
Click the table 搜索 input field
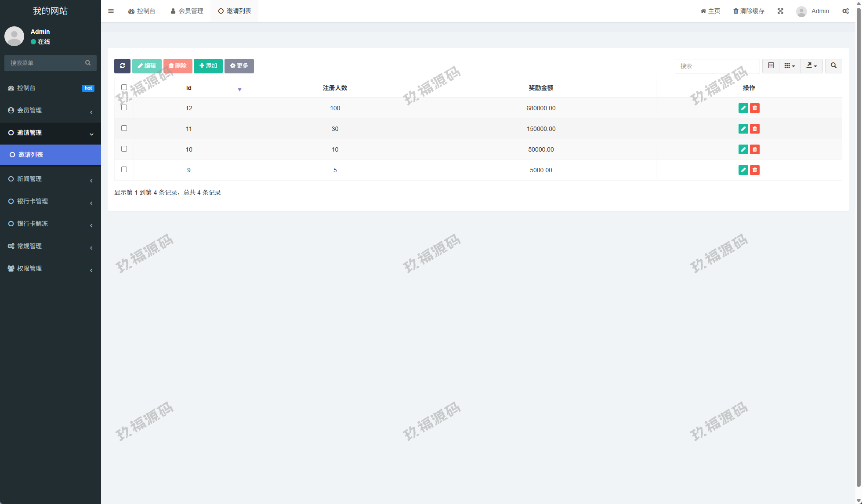coord(717,66)
